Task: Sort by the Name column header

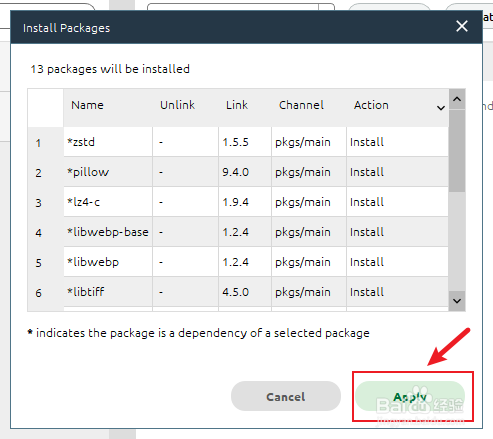Action: tap(87, 105)
